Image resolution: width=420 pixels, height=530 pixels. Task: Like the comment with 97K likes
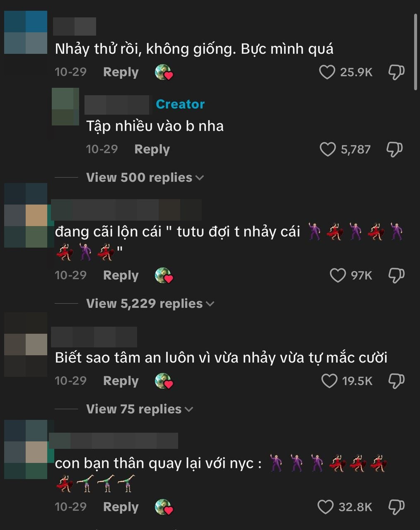coord(338,275)
